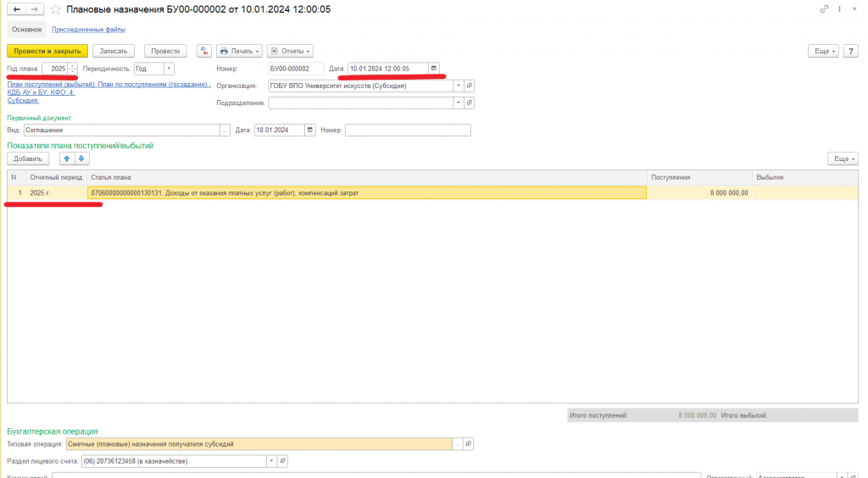Go forward with the right arrow
This screenshot has width=868, height=478.
34,9
